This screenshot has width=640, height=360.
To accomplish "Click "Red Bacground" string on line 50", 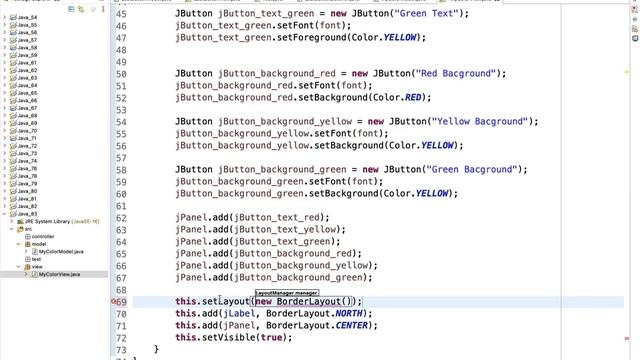I will click(x=456, y=73).
